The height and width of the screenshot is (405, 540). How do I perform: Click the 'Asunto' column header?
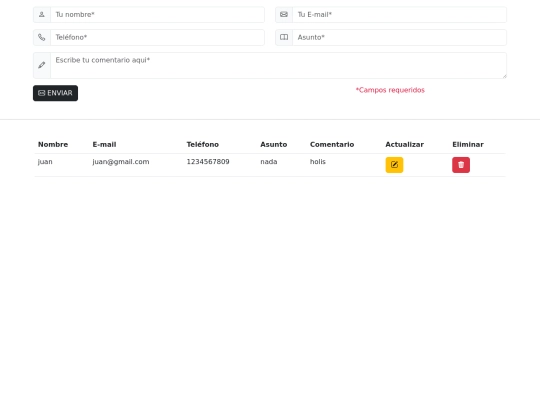274,145
